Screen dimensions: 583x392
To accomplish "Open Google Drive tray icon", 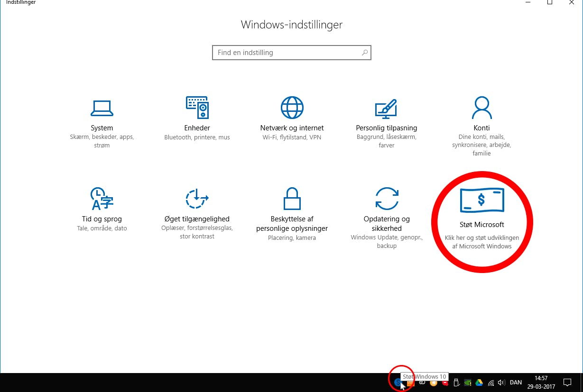I will coord(479,383).
